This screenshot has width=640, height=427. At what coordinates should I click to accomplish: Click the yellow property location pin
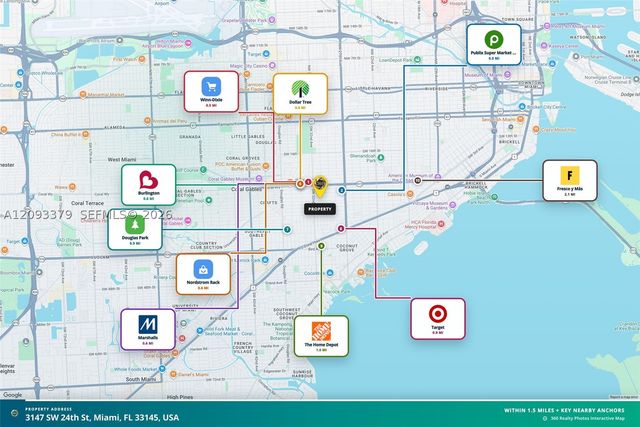(x=320, y=187)
